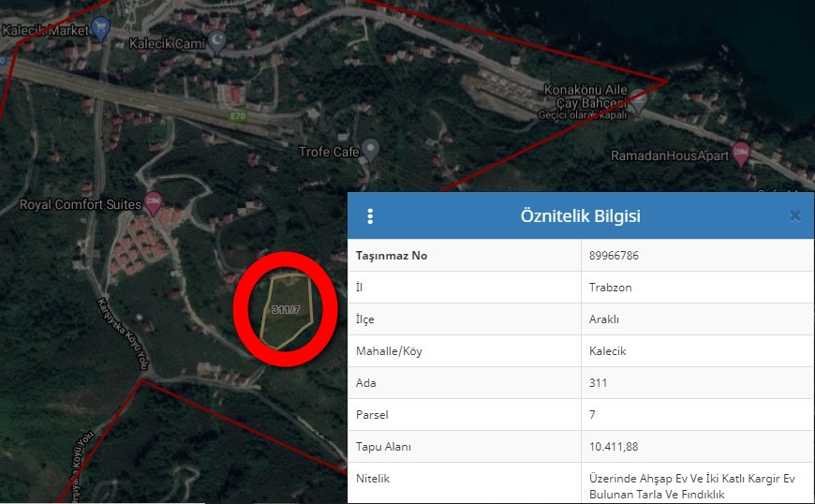The image size is (815, 504).
Task: Click the Ada value 311
Action: (599, 383)
